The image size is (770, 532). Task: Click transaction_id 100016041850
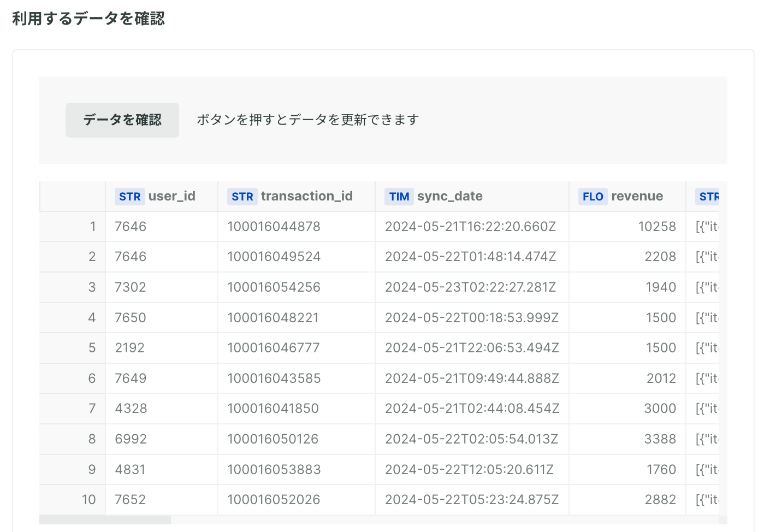tap(273, 409)
